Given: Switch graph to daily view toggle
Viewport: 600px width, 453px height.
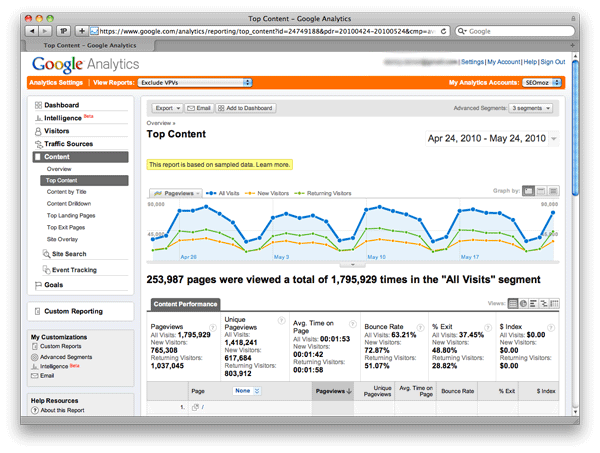Looking at the screenshot, I should [529, 190].
